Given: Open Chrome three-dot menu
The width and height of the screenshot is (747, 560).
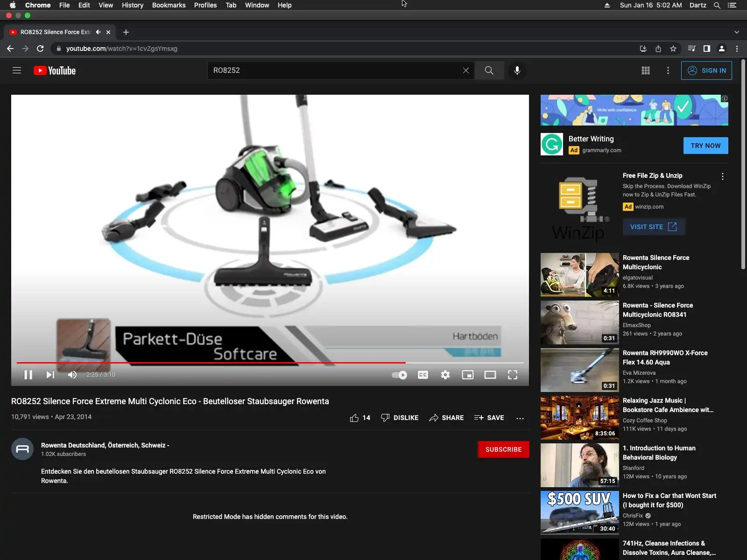Looking at the screenshot, I should click(737, 49).
